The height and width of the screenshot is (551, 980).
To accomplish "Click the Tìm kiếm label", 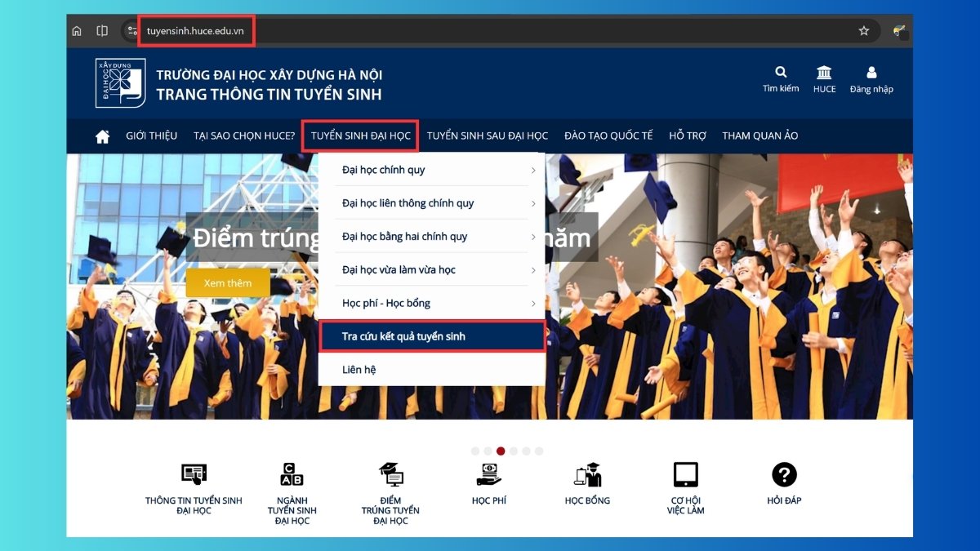I will 781,88.
